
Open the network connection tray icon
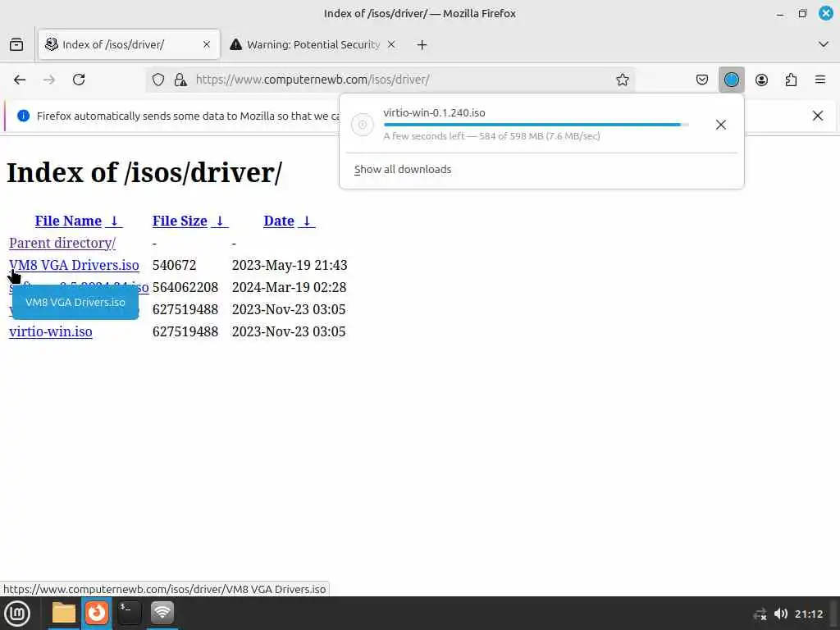tap(760, 614)
